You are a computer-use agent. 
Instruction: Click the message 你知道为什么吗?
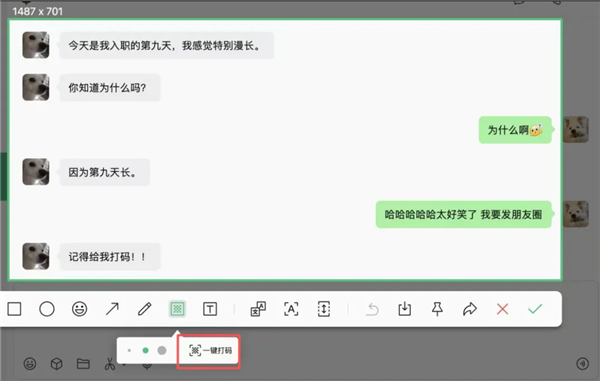point(110,88)
